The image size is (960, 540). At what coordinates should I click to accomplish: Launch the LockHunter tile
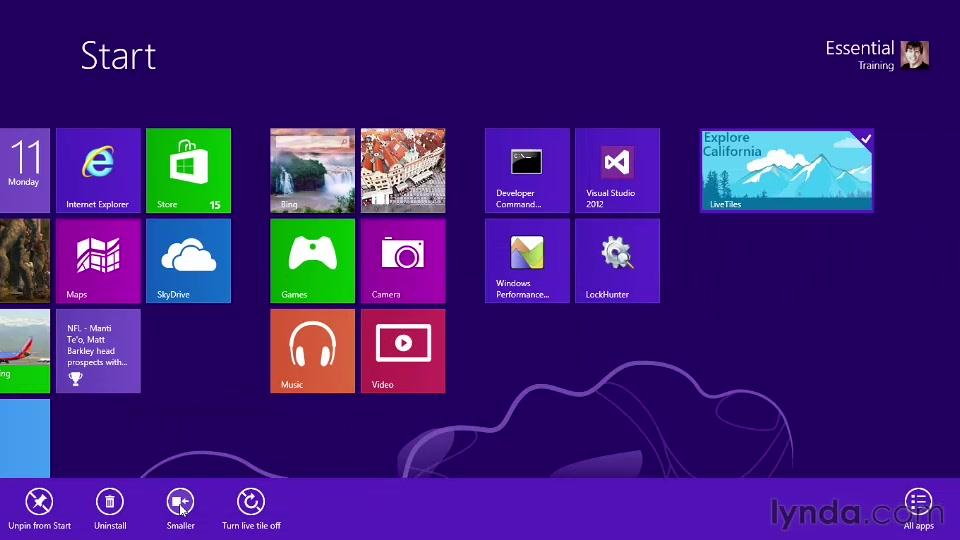(x=617, y=261)
